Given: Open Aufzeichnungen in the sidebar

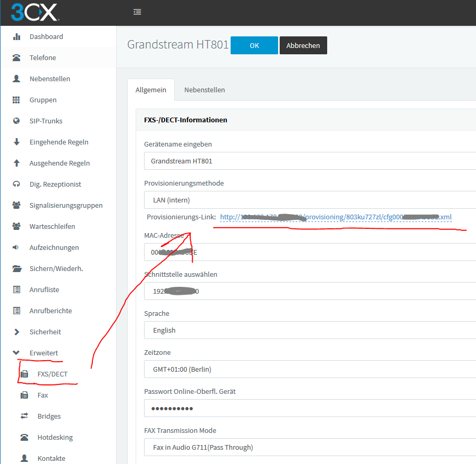Looking at the screenshot, I should coord(54,247).
